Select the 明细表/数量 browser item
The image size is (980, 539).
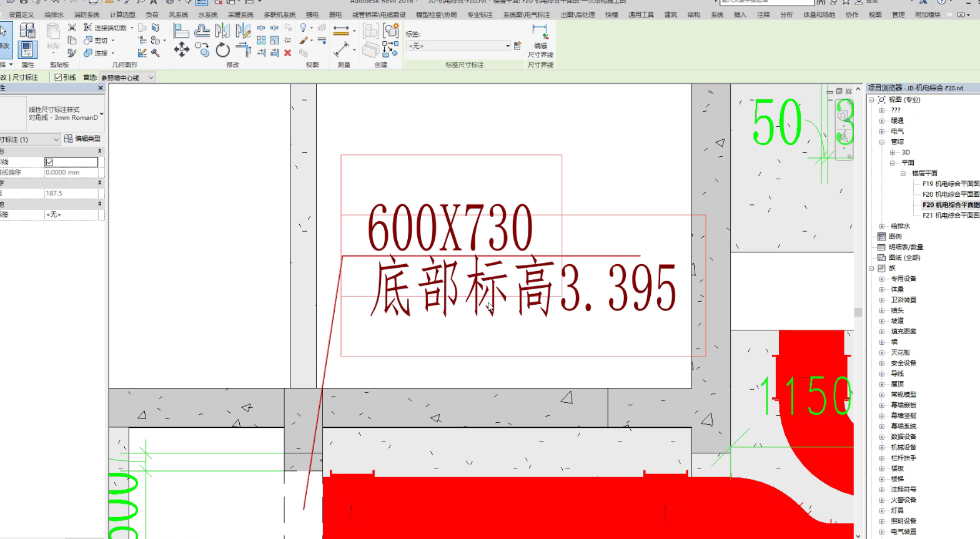click(906, 247)
